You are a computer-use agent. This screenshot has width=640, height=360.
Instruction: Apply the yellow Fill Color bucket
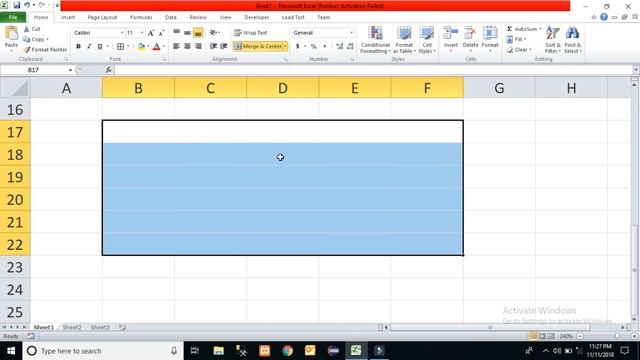coord(141,47)
